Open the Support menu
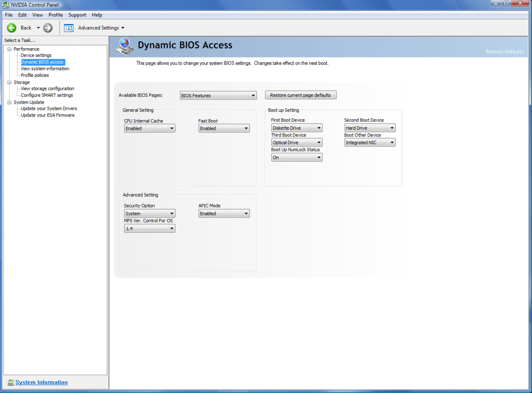Viewport: 532px width, 393px height. pyautogui.click(x=77, y=15)
